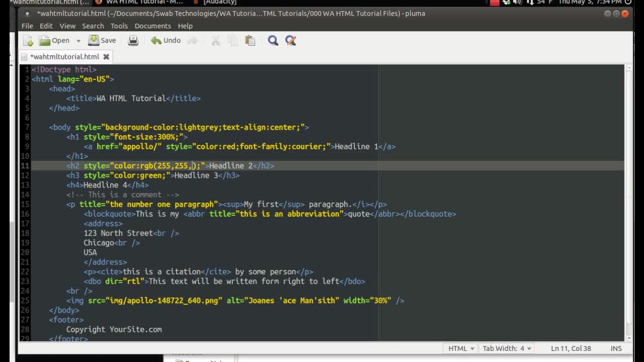The width and height of the screenshot is (644, 362).
Task: Click the volume icon in system tray
Action: click(517, 3)
